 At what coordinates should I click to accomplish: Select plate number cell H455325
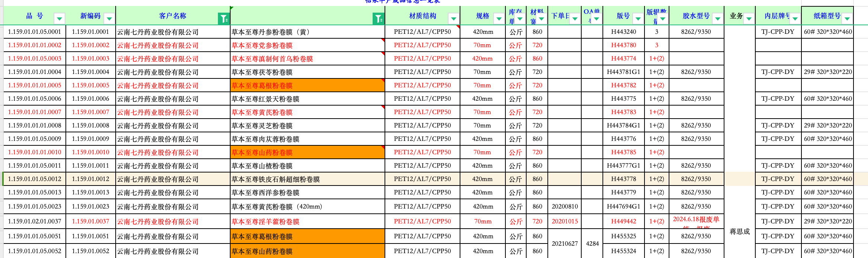(624, 236)
